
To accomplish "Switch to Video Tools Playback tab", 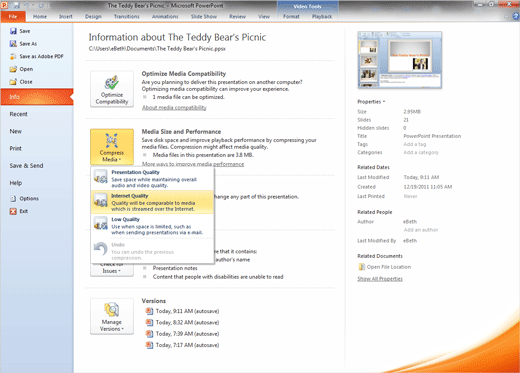I will [x=322, y=16].
